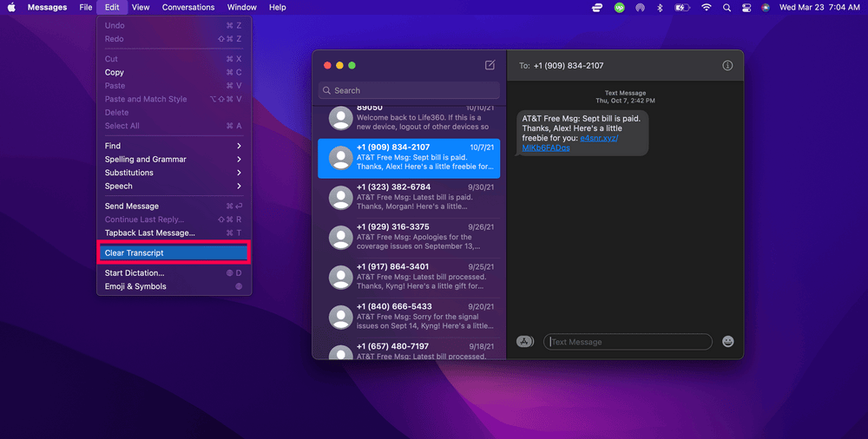Click the To: recipient number field

pos(569,65)
